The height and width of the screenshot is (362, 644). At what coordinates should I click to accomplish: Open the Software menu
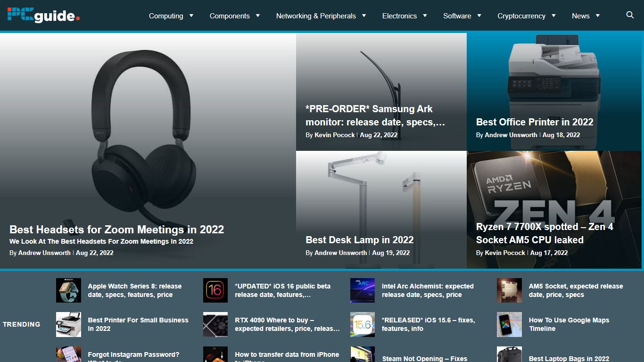(x=457, y=16)
